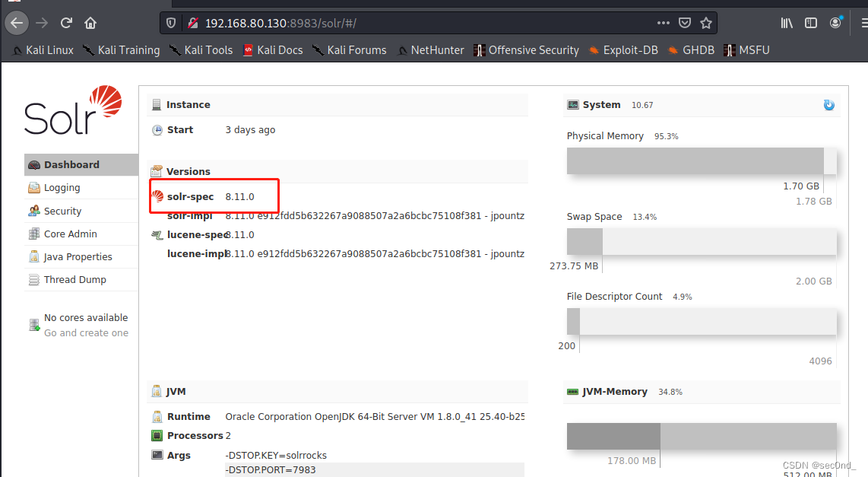Open Core Admin in sidebar
Viewport: 868px width, 477px height.
[81, 234]
